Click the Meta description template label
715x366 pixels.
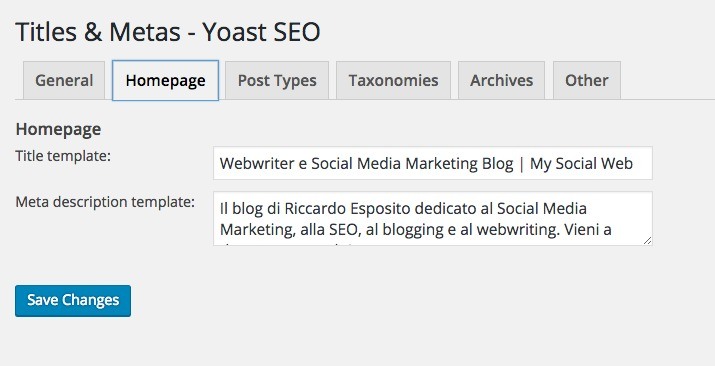(105, 202)
